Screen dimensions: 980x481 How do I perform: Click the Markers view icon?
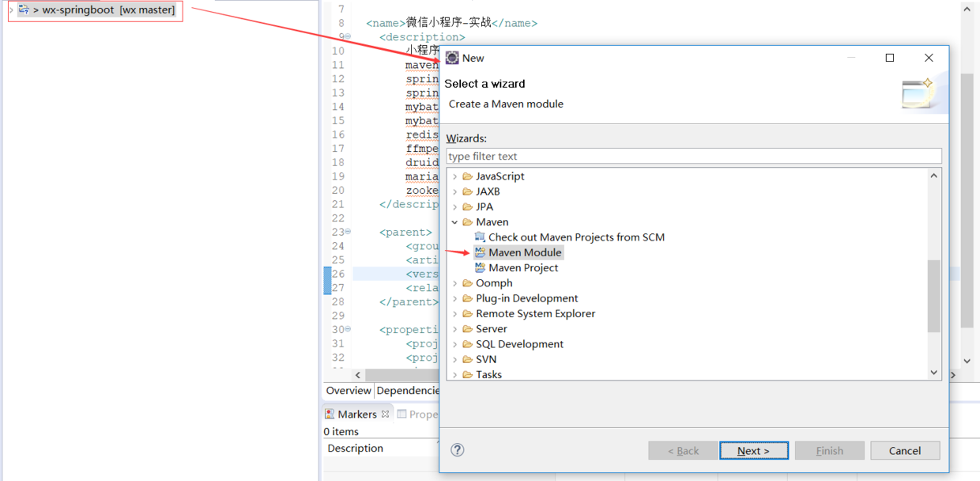[x=330, y=414]
